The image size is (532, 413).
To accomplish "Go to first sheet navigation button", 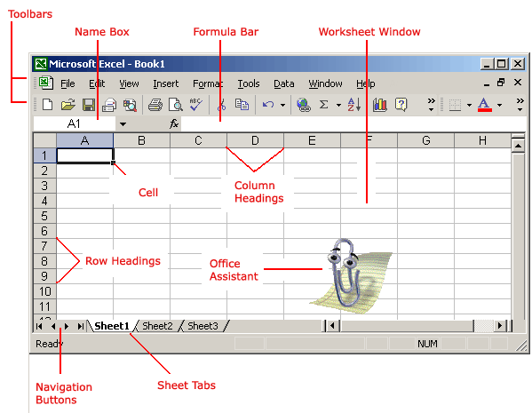I will point(39,327).
